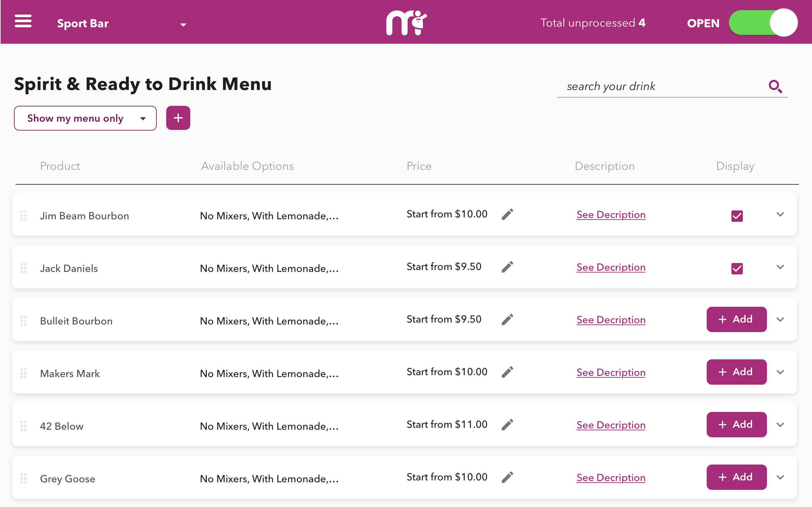The image size is (812, 507).
Task: Click Add button for Grey Goose
Action: pyautogui.click(x=736, y=477)
